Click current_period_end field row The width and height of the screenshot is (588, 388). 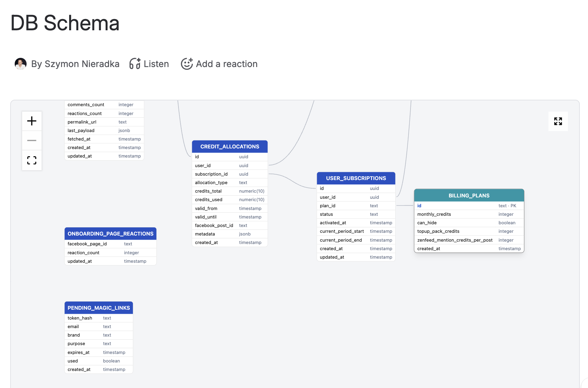pyautogui.click(x=356, y=240)
